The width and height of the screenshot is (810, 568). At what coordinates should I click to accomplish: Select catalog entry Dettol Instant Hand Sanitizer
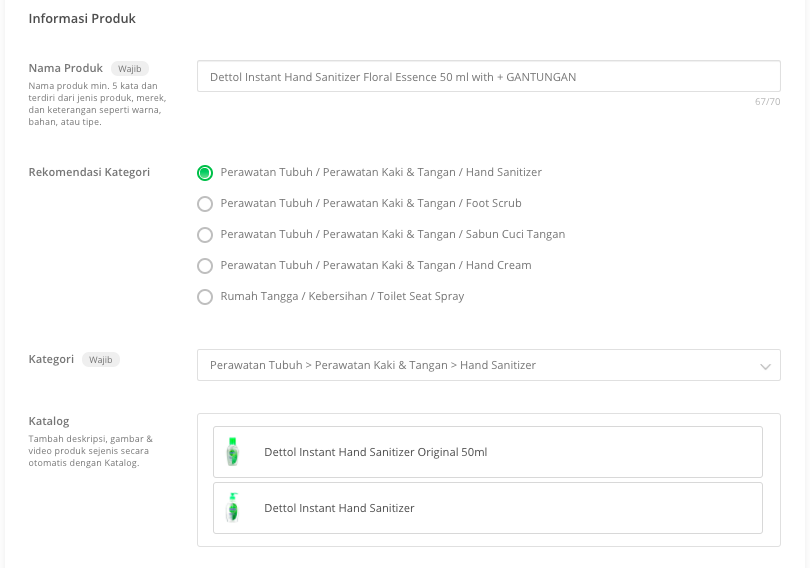488,508
